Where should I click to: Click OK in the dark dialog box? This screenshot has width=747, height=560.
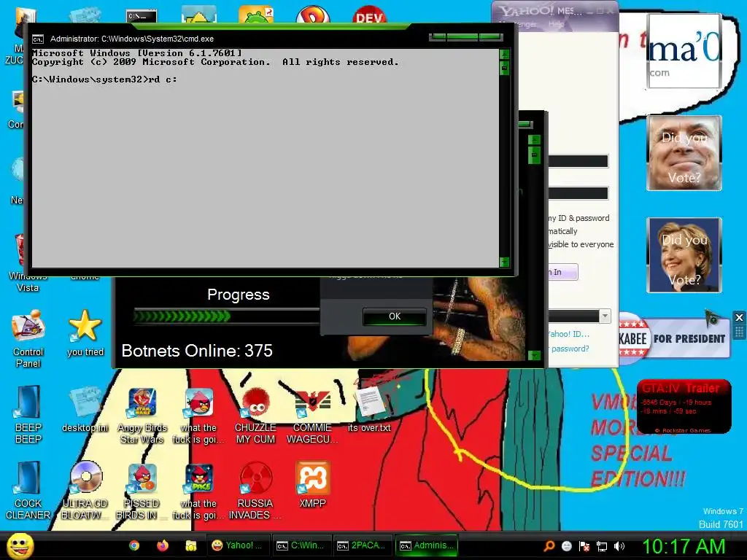click(x=395, y=316)
